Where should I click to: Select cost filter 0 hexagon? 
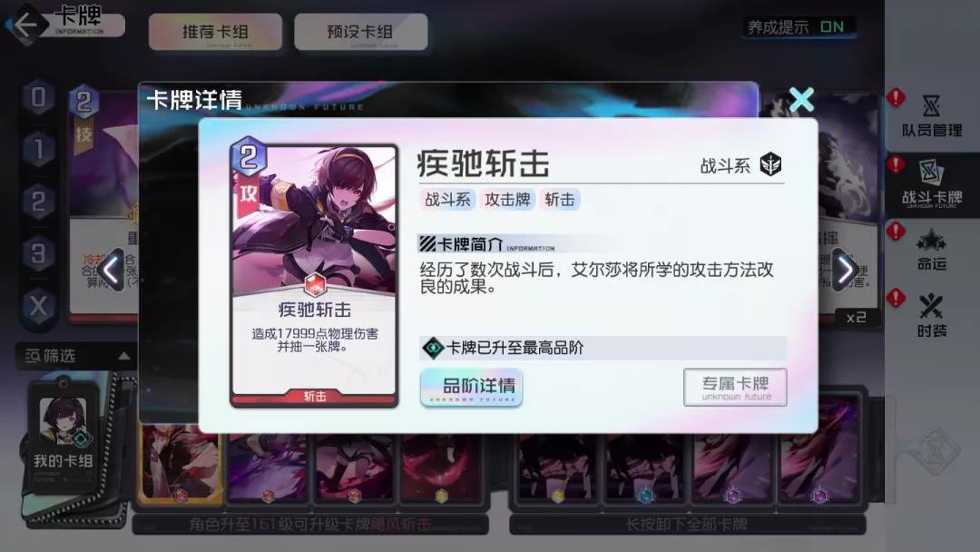coord(38,97)
